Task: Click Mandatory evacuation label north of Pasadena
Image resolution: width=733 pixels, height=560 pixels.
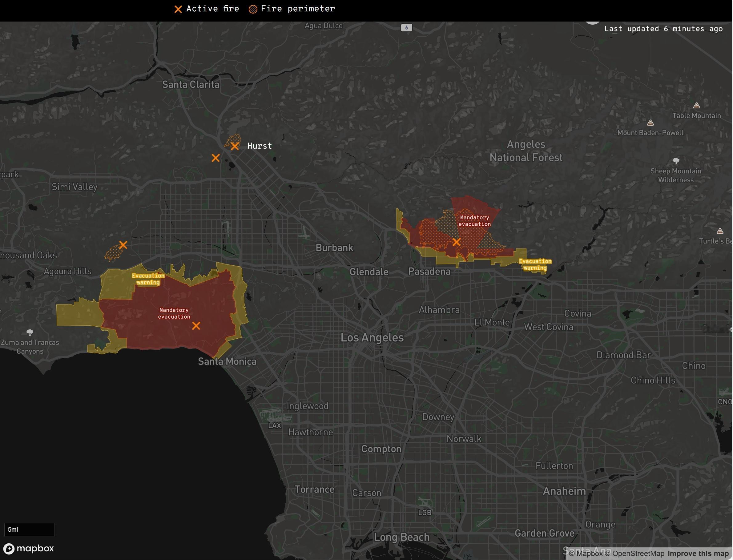Action: (475, 221)
